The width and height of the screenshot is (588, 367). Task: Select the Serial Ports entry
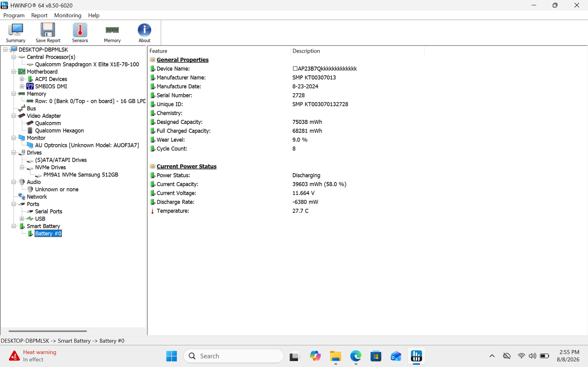(49, 211)
